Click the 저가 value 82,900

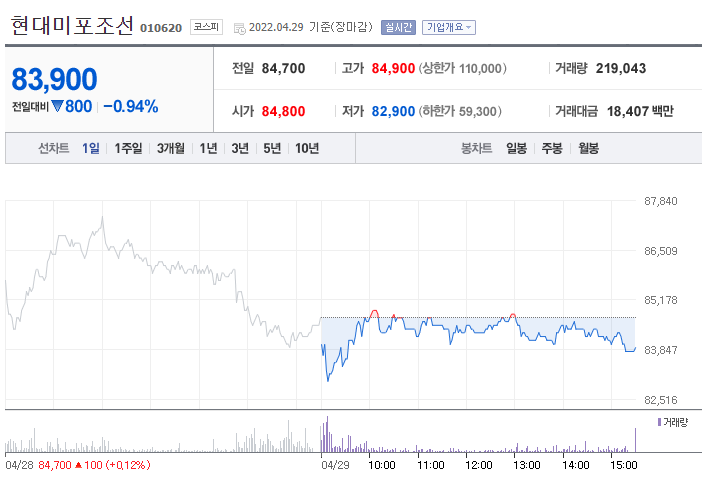[393, 111]
